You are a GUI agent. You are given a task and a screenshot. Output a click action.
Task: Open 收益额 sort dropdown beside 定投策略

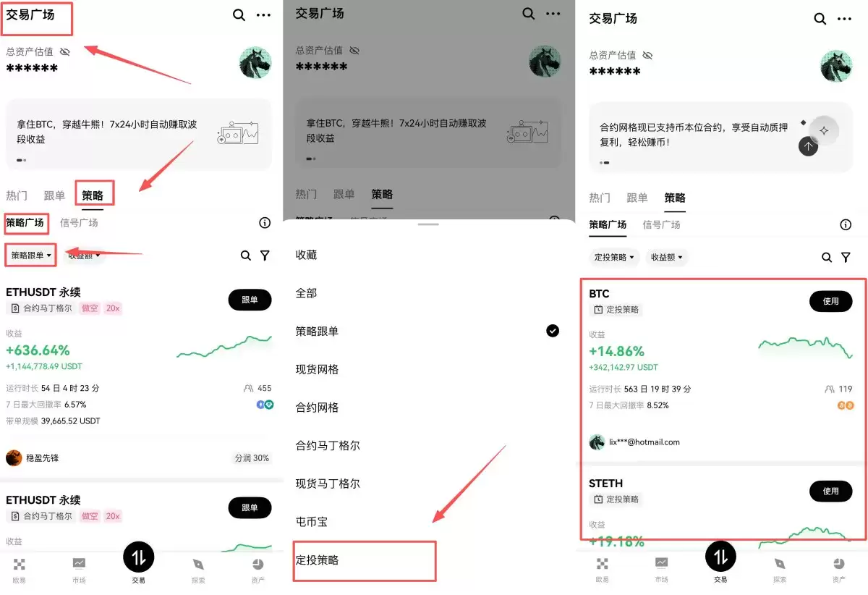point(667,257)
